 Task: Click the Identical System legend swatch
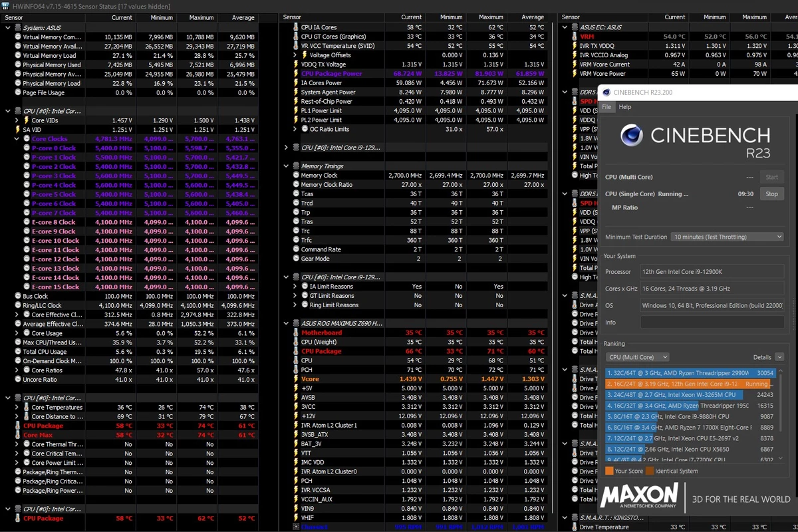pos(649,471)
